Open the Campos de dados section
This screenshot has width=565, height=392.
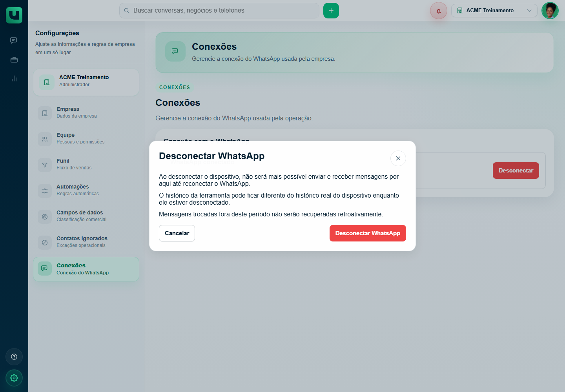point(86,216)
